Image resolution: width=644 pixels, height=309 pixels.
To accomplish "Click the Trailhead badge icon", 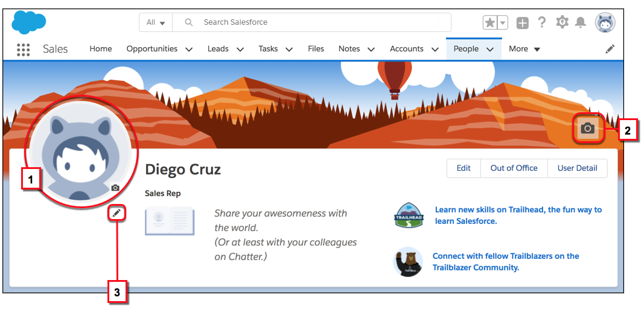I will [409, 215].
